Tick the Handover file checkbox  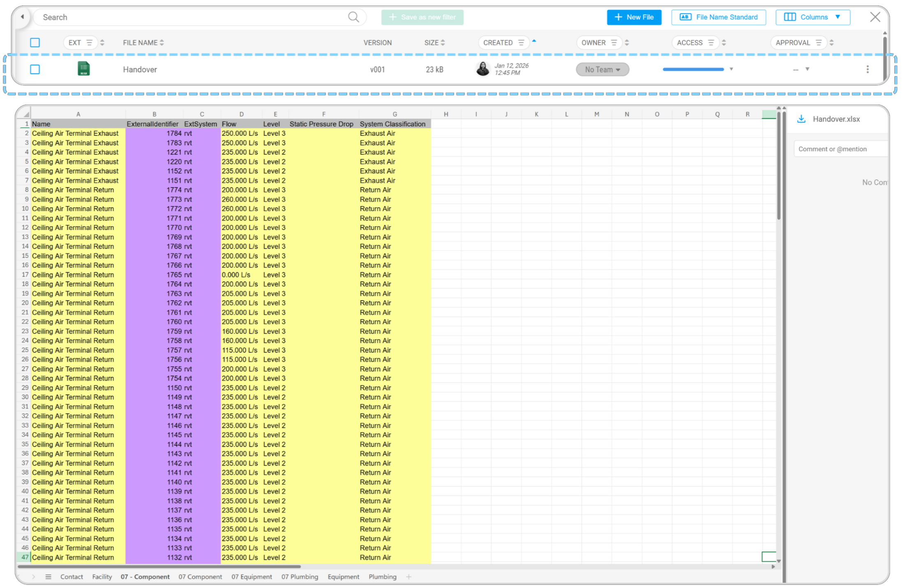pyautogui.click(x=35, y=69)
